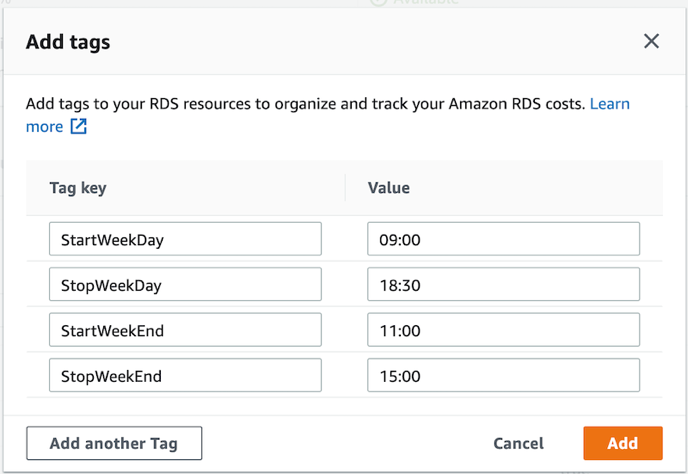Edit the StopWeekEnd tag key field
Image resolution: width=688 pixels, height=474 pixels.
point(185,376)
